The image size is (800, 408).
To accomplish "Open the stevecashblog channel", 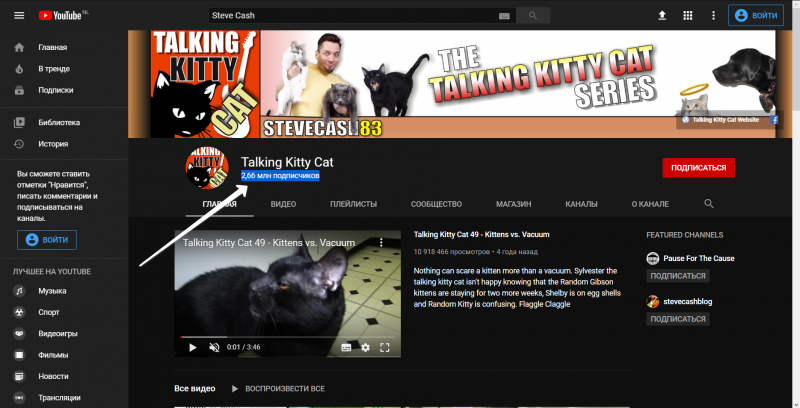I will [687, 301].
